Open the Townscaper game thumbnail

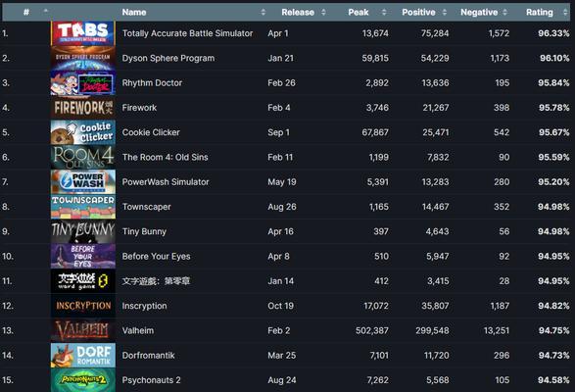tap(83, 207)
